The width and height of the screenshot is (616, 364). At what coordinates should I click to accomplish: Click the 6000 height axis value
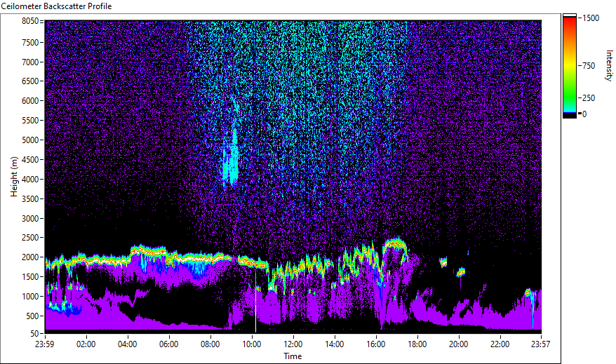(30, 101)
